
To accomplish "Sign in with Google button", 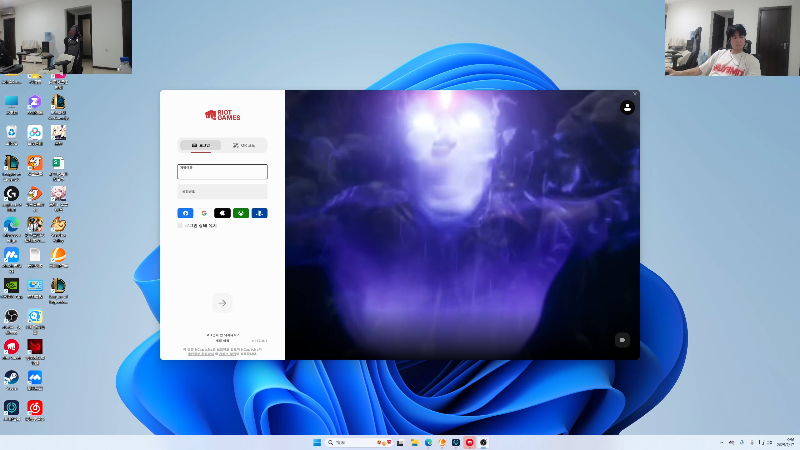I will click(204, 213).
